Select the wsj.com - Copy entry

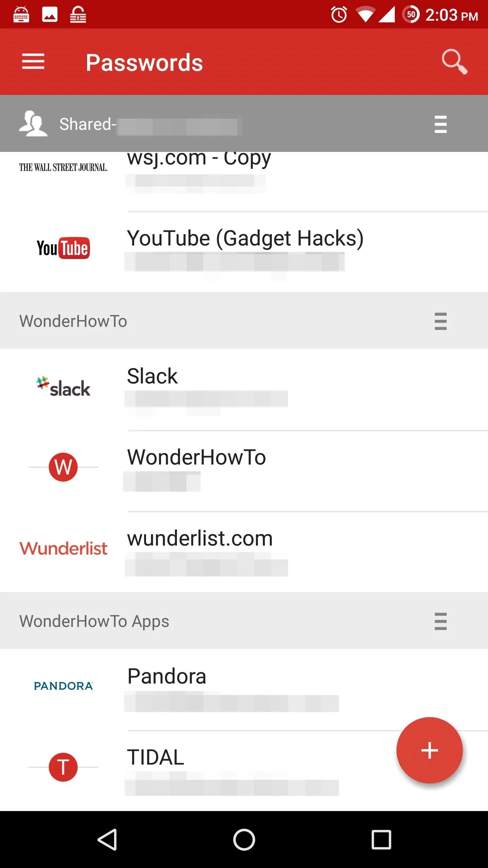point(244,181)
